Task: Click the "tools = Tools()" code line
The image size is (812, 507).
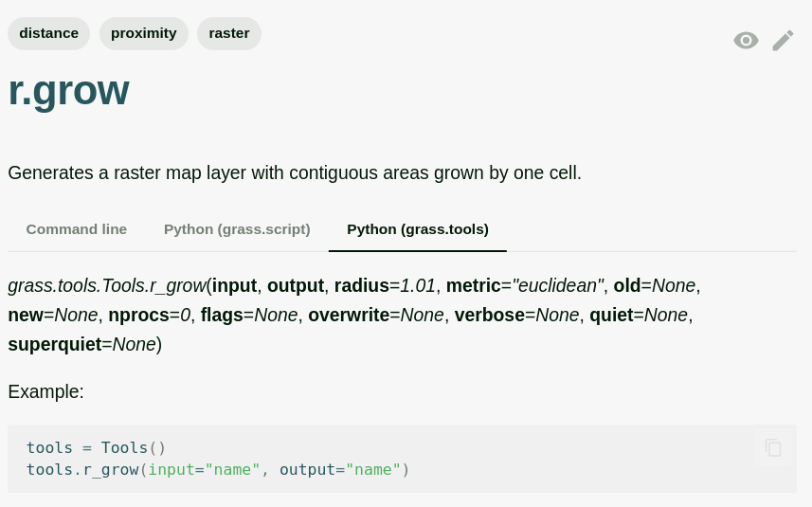Action: coord(96,448)
